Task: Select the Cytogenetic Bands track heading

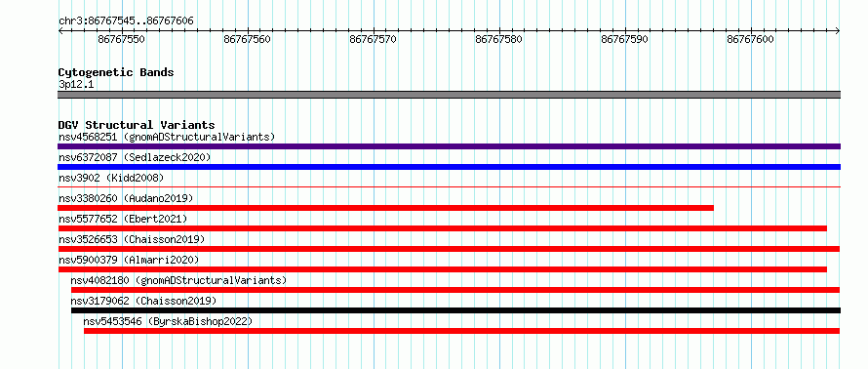Action: (x=116, y=72)
